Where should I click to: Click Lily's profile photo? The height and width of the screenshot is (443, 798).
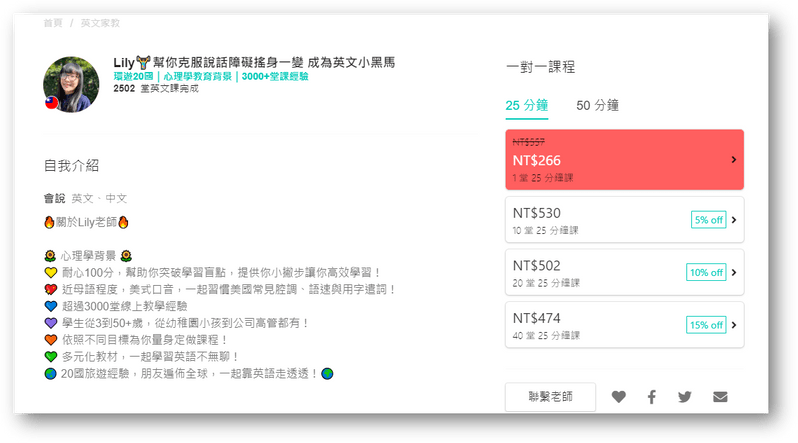[x=72, y=83]
